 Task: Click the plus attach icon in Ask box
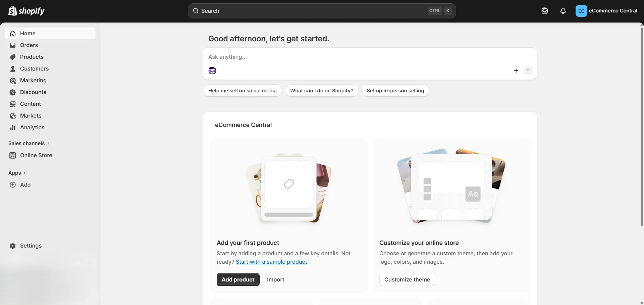(516, 71)
